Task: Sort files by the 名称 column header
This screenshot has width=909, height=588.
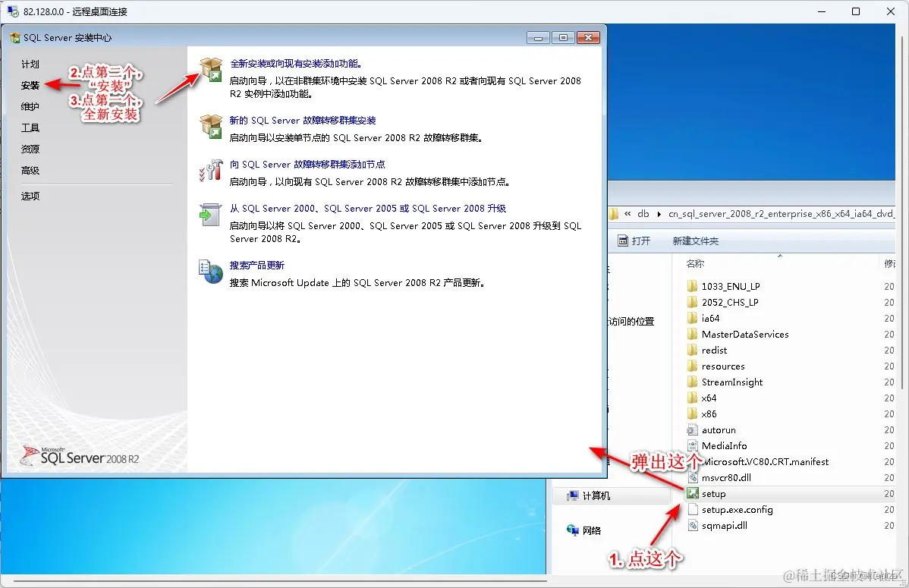Action: click(695, 264)
